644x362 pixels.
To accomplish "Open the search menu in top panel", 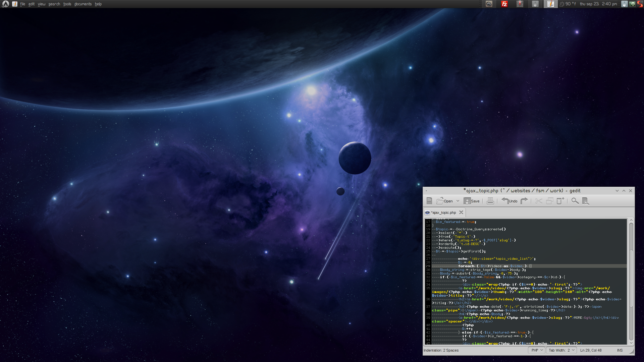I will 54,4.
